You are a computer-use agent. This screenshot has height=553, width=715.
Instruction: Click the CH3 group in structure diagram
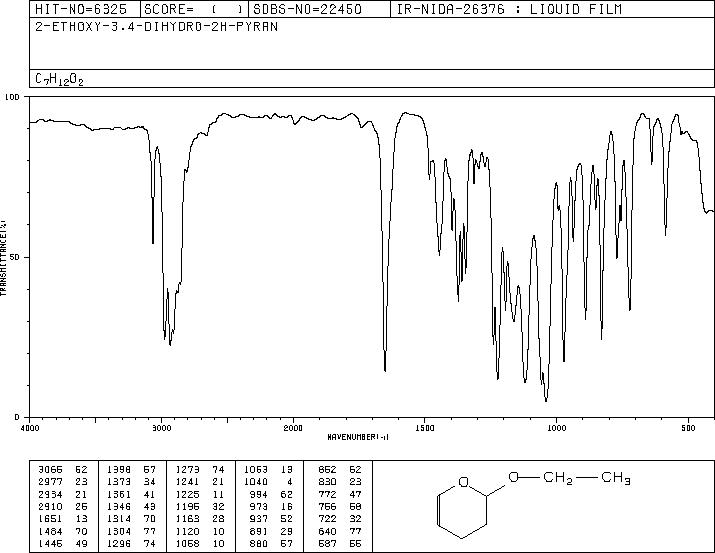click(616, 478)
